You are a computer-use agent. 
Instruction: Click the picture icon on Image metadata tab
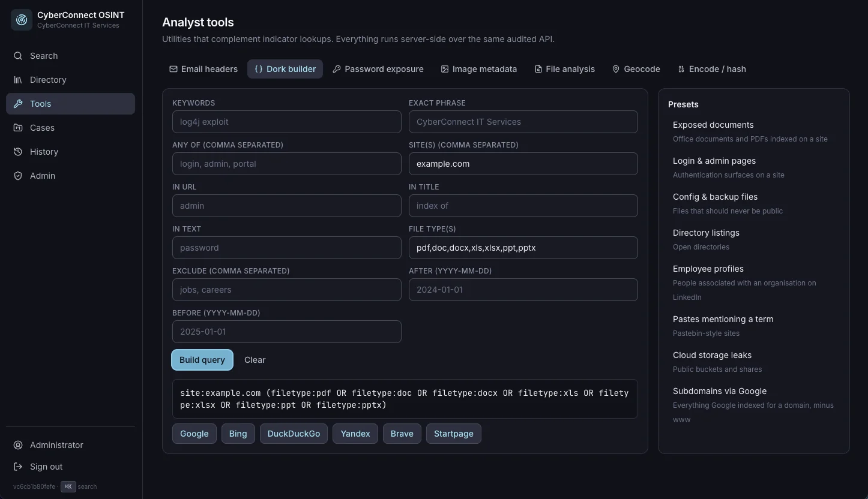pyautogui.click(x=445, y=69)
